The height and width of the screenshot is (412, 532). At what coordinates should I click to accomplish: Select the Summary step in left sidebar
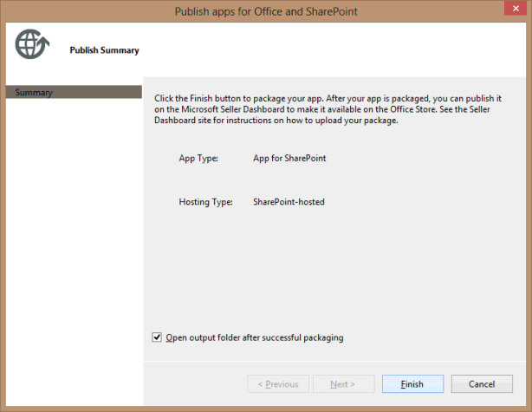point(74,92)
